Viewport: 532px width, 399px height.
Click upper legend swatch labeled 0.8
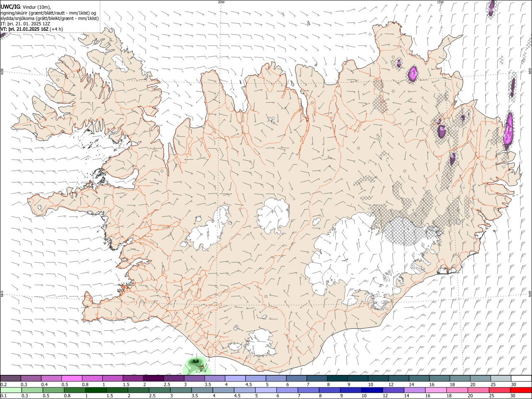92,378
